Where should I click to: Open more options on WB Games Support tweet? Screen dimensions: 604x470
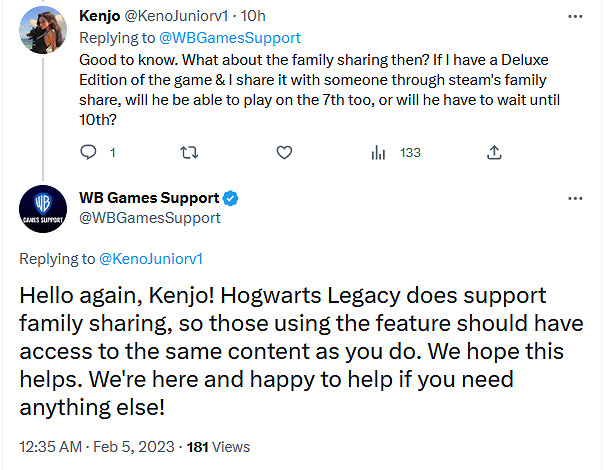tap(573, 196)
